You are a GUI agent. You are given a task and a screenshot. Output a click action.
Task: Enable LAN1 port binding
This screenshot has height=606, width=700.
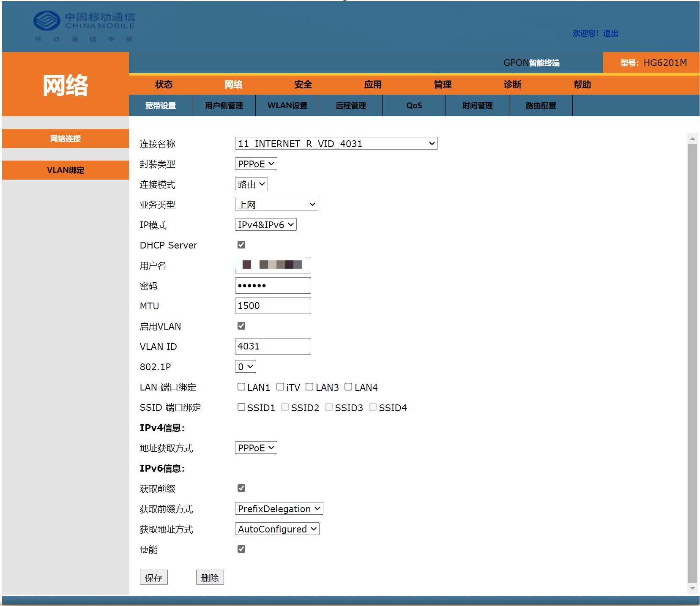tap(241, 386)
